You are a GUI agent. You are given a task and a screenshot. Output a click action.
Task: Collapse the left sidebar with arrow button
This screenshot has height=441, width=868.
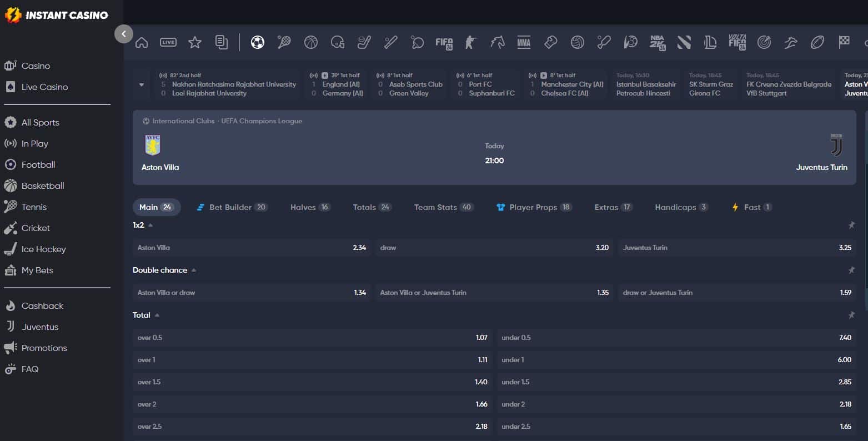tap(124, 34)
